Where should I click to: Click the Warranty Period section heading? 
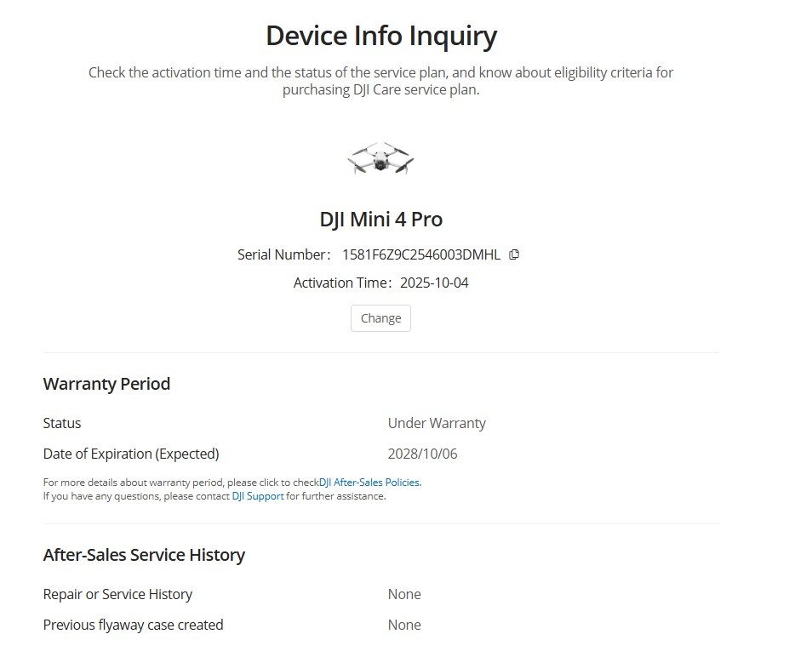pos(106,384)
